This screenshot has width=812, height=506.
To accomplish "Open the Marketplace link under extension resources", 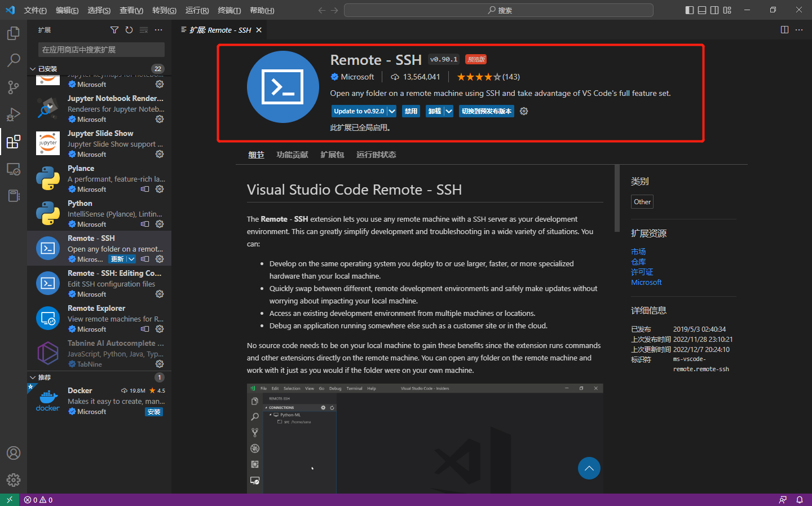I will tap(638, 252).
